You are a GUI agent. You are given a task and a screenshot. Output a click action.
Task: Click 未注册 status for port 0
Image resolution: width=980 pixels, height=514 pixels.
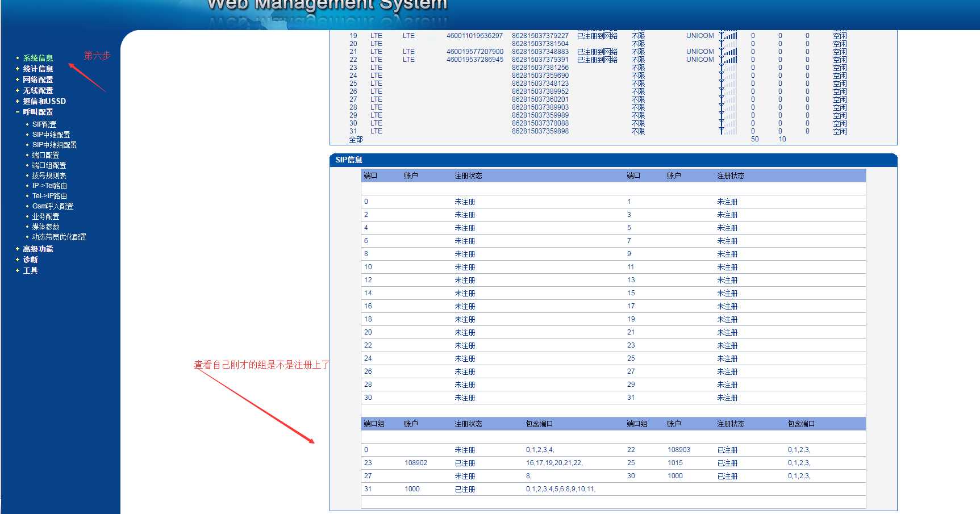[465, 202]
